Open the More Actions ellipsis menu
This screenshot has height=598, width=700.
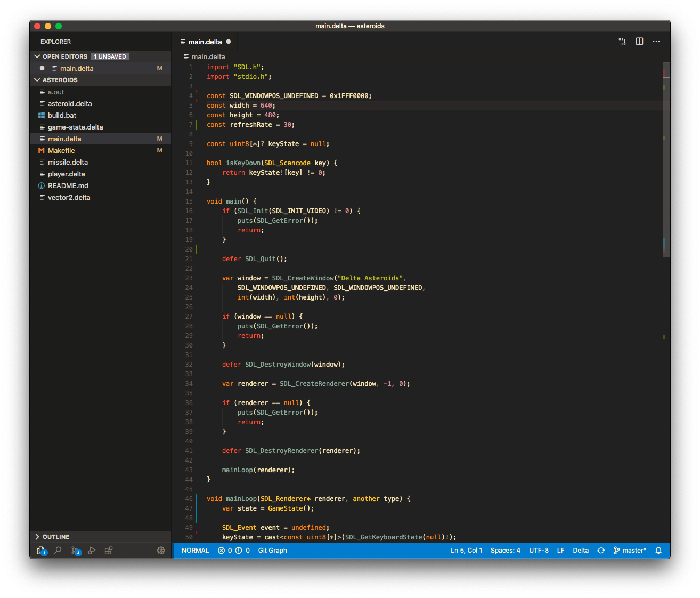click(x=656, y=42)
